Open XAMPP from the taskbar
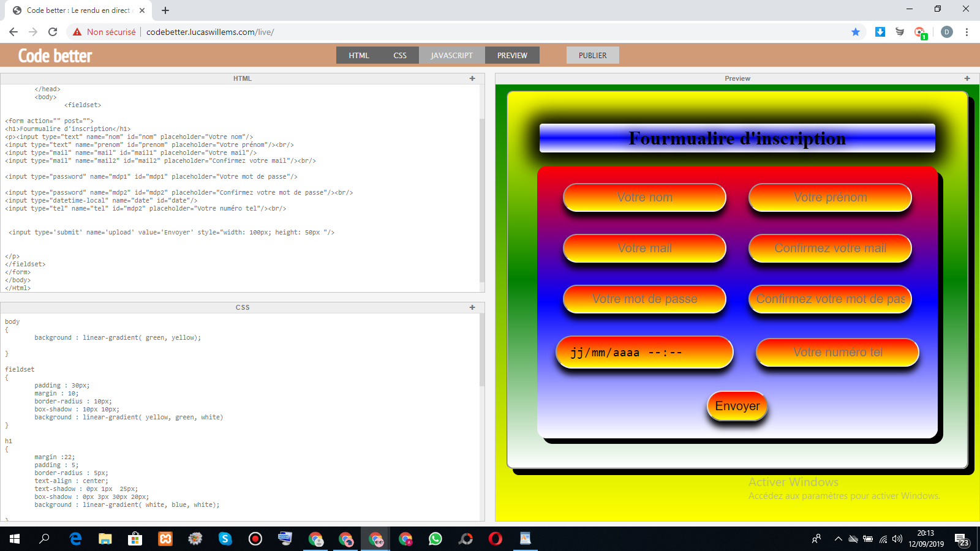 (x=165, y=539)
